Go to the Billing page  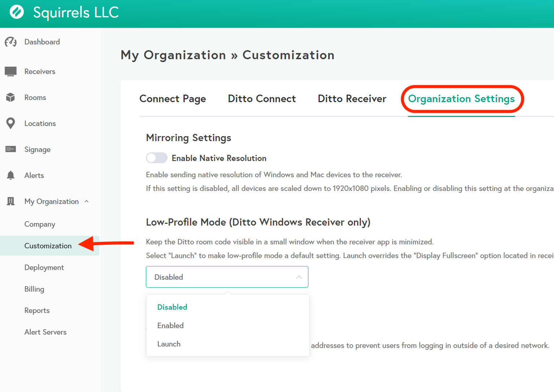pyautogui.click(x=34, y=289)
